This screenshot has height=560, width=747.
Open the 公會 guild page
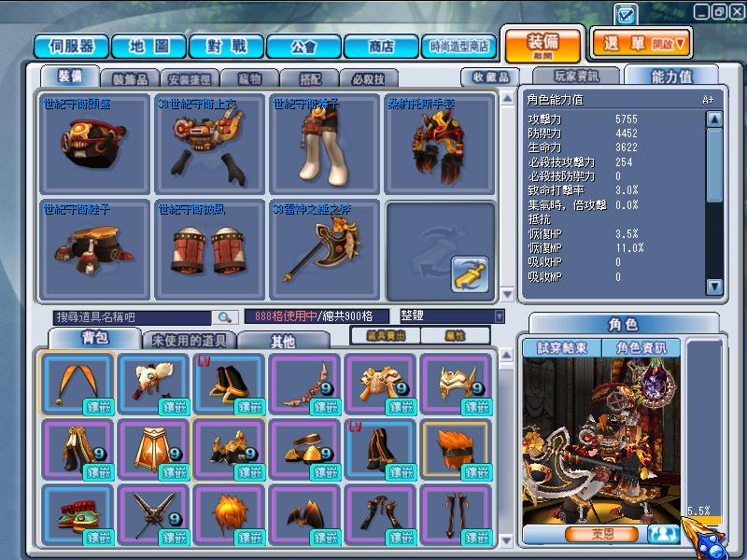(303, 47)
